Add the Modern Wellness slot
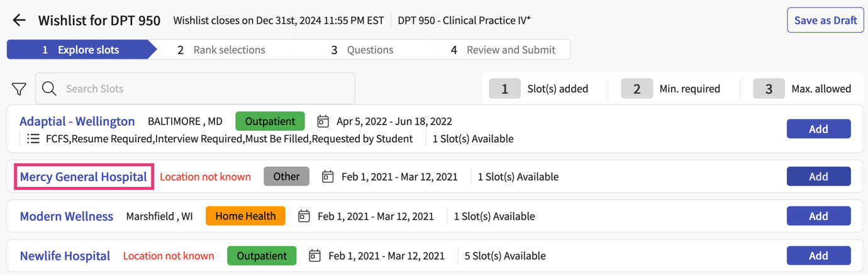868x275 pixels. click(x=818, y=216)
